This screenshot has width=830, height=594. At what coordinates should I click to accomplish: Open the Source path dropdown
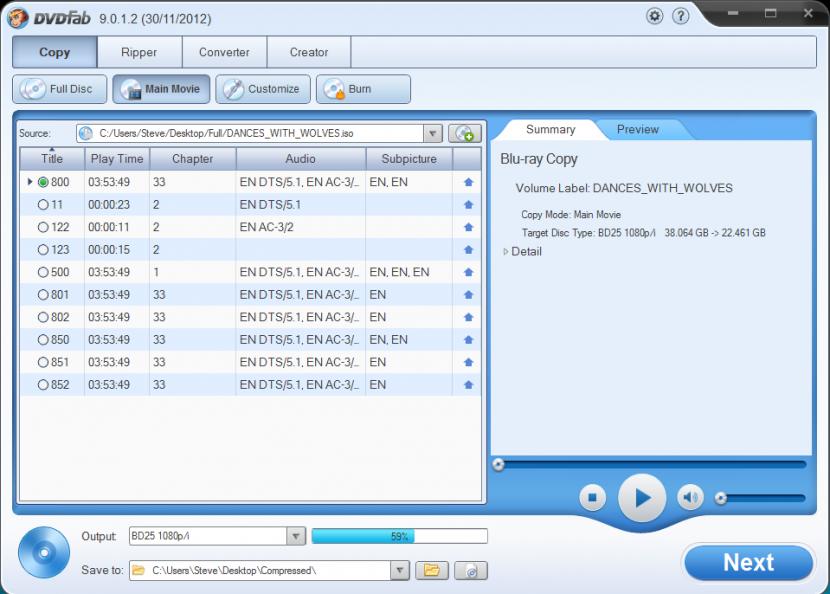click(x=432, y=133)
